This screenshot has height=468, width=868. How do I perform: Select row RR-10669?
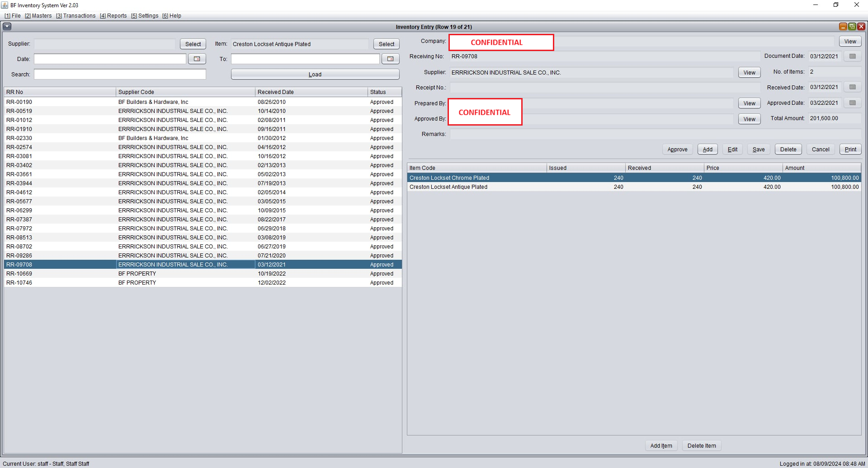point(203,274)
